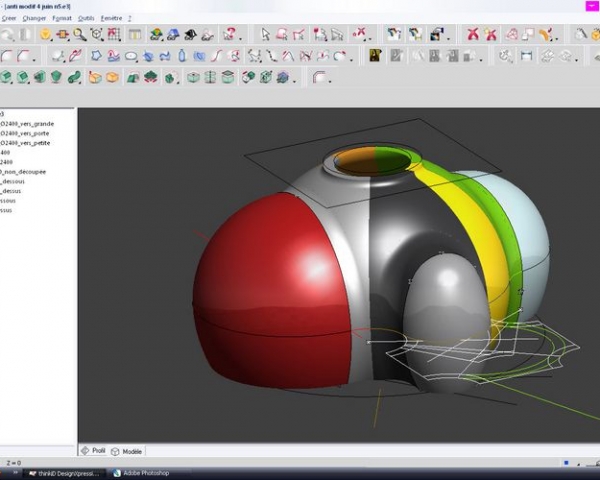Screen dimensions: 600x480
Task: Switch to wireframe outline view mode
Action: [208, 34]
